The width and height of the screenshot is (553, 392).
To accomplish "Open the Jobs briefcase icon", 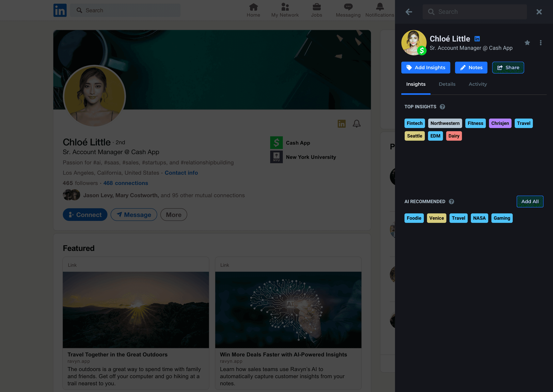I will 317,7.
